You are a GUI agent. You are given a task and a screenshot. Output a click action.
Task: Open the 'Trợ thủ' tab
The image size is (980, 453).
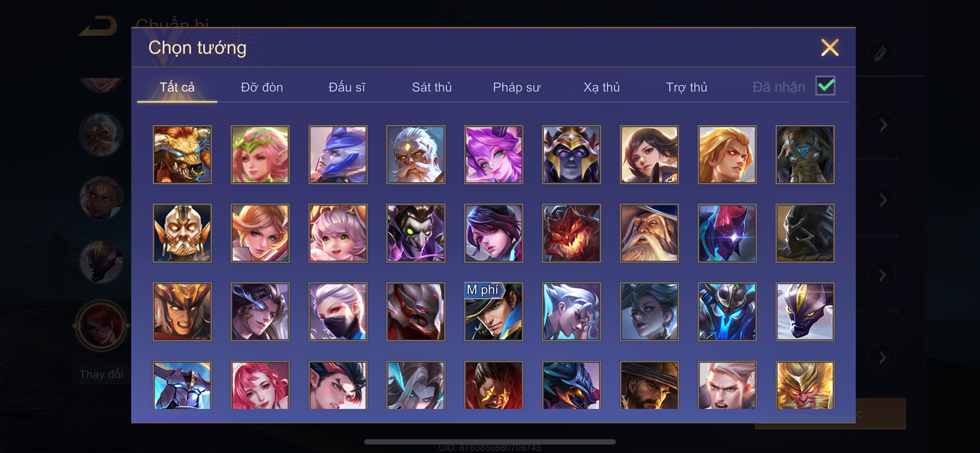click(x=686, y=87)
